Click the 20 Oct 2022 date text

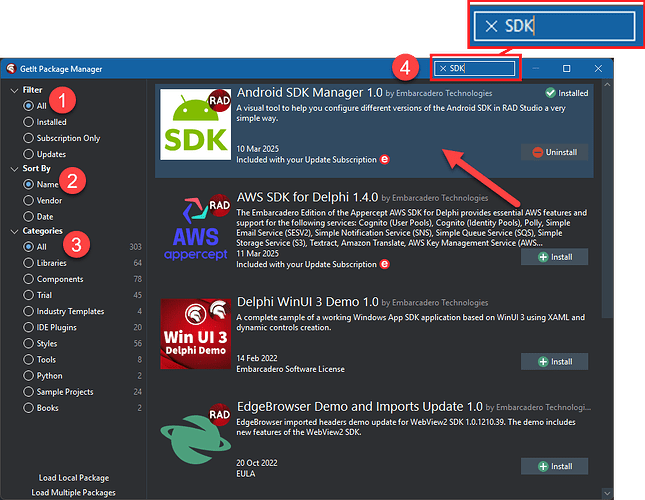[257, 463]
